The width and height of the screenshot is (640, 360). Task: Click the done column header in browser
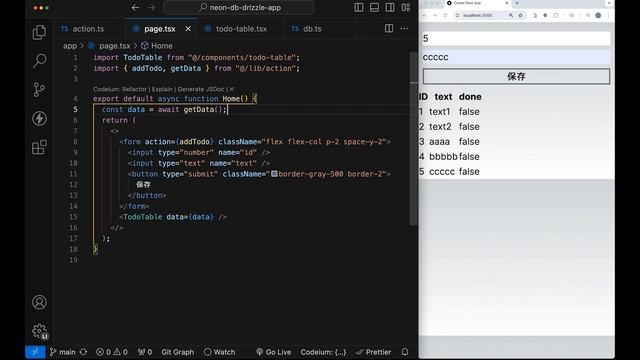[x=470, y=97]
